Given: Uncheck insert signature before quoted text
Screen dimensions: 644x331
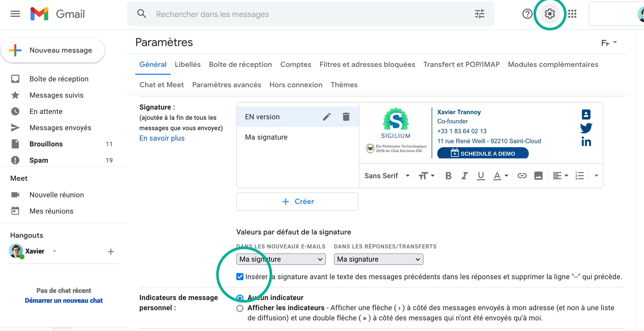Looking at the screenshot, I should point(240,277).
